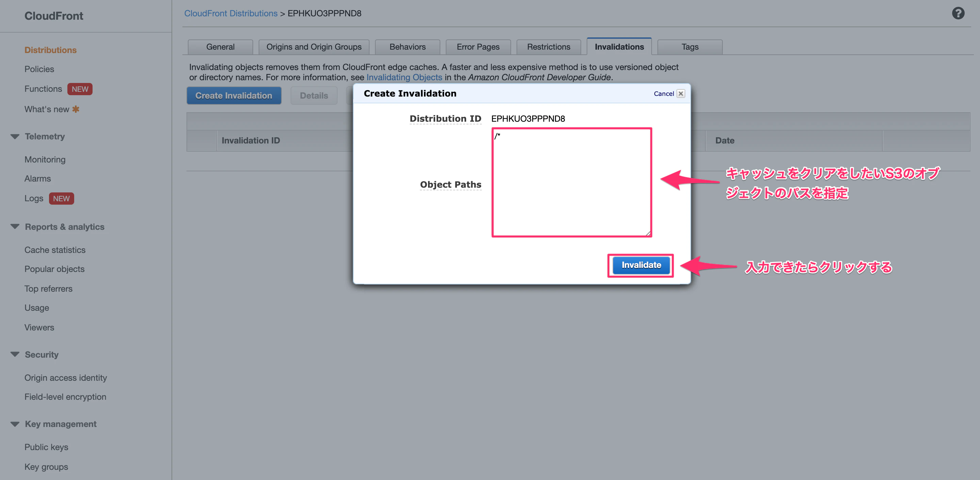This screenshot has height=480, width=980.
Task: Collapse the Telemetry section
Action: tap(15, 136)
